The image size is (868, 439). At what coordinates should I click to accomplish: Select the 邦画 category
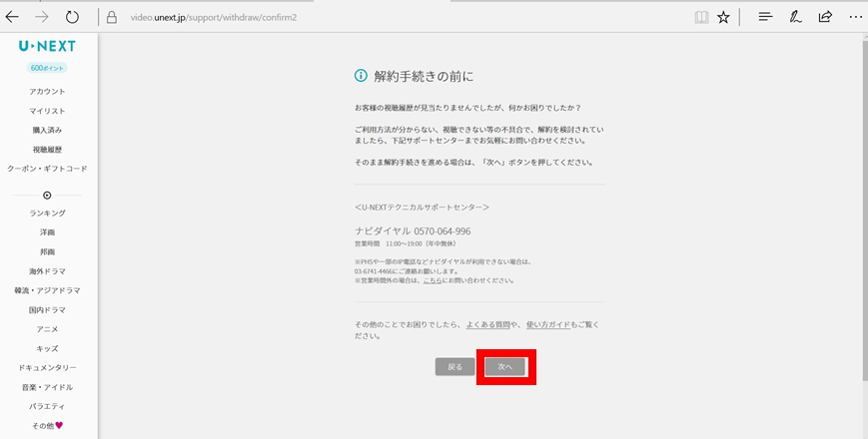coord(47,251)
